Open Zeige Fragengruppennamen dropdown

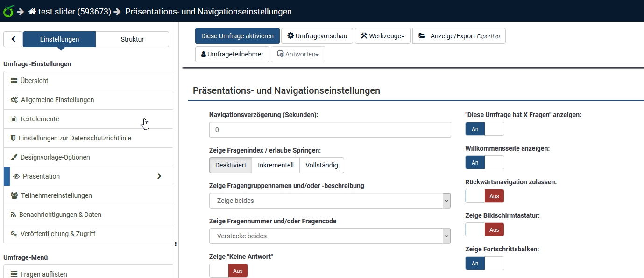tap(330, 201)
